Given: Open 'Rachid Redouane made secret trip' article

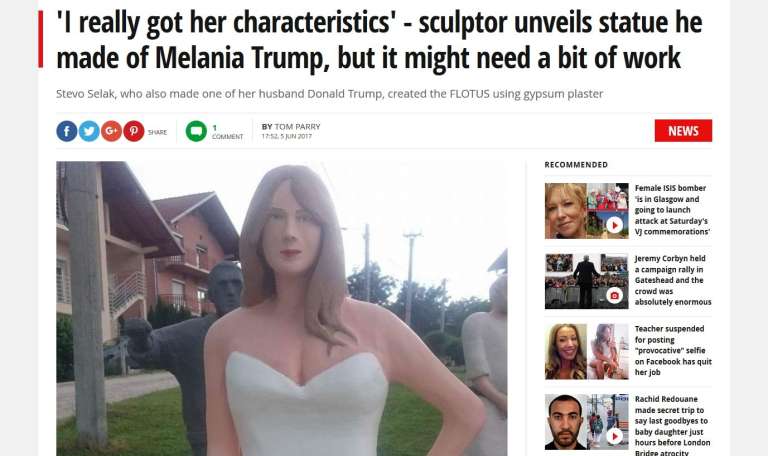Looking at the screenshot, I should (673, 425).
